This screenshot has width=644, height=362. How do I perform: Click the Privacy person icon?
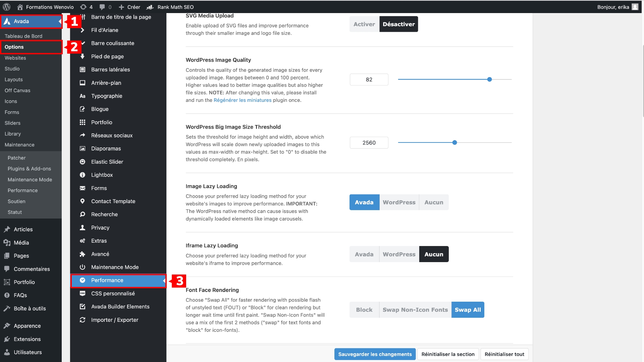[x=83, y=228]
